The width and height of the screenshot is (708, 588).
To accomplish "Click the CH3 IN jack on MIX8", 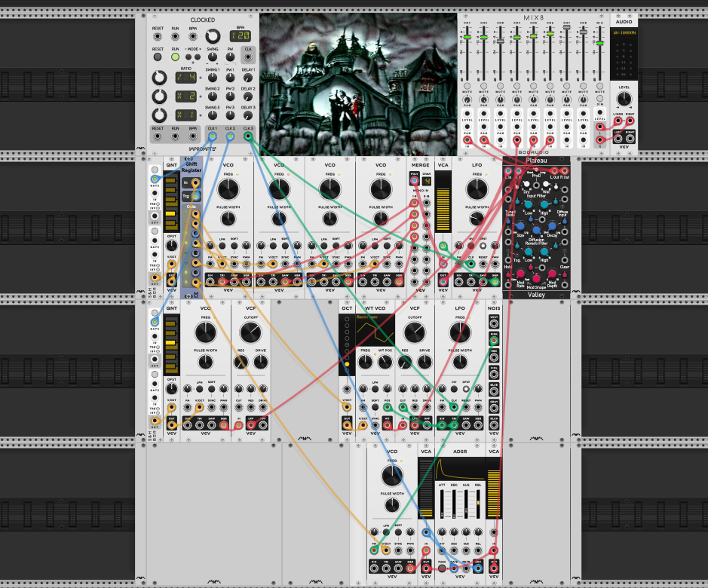I will (x=501, y=140).
